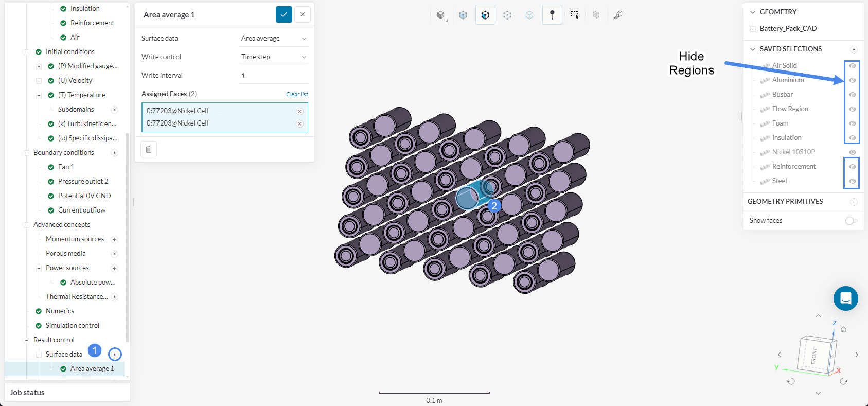
Task: Select Simulation control in the tree
Action: click(x=72, y=325)
